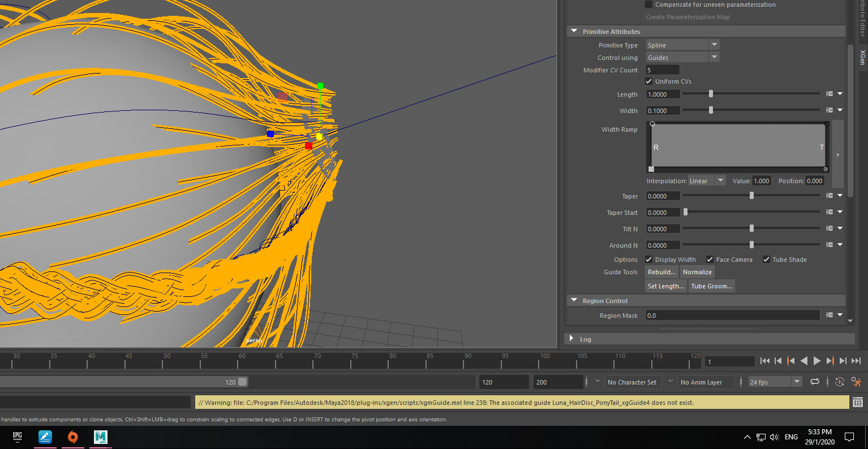Collapse the Primitive Attributes section
The height and width of the screenshot is (449, 868).
(x=574, y=31)
